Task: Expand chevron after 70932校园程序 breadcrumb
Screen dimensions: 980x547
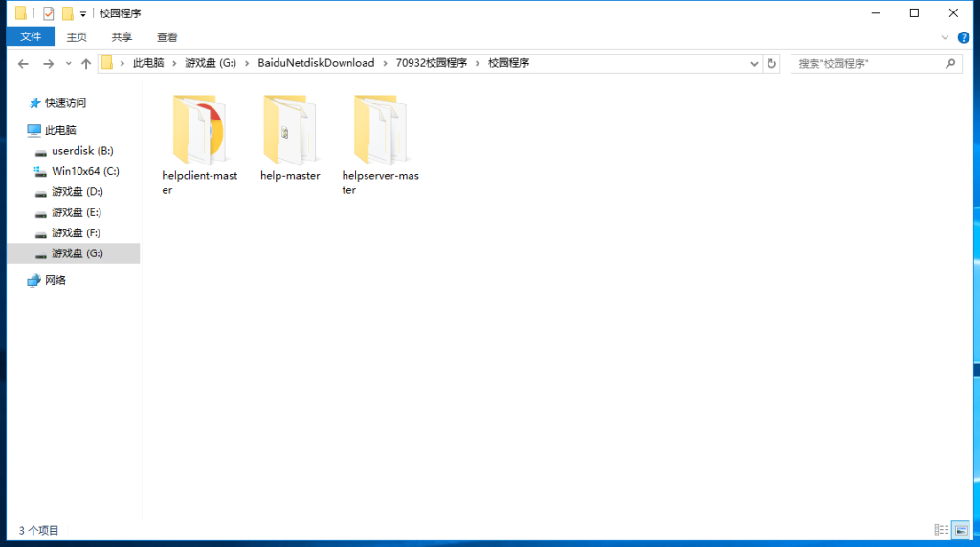Action: pos(478,63)
